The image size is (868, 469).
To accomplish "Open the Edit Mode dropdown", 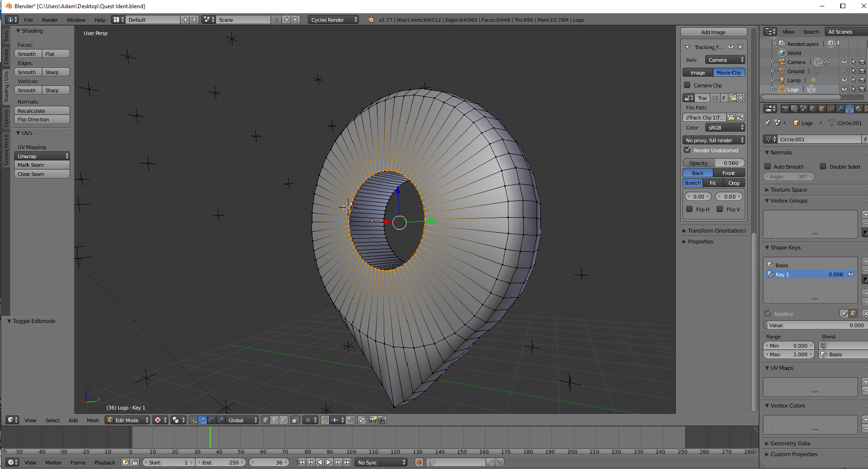I will click(x=127, y=420).
